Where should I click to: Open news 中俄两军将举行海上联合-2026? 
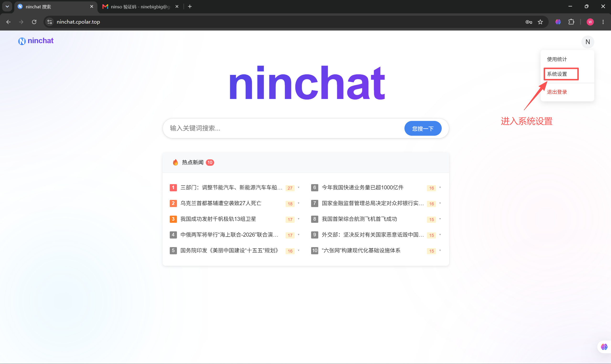coord(229,235)
